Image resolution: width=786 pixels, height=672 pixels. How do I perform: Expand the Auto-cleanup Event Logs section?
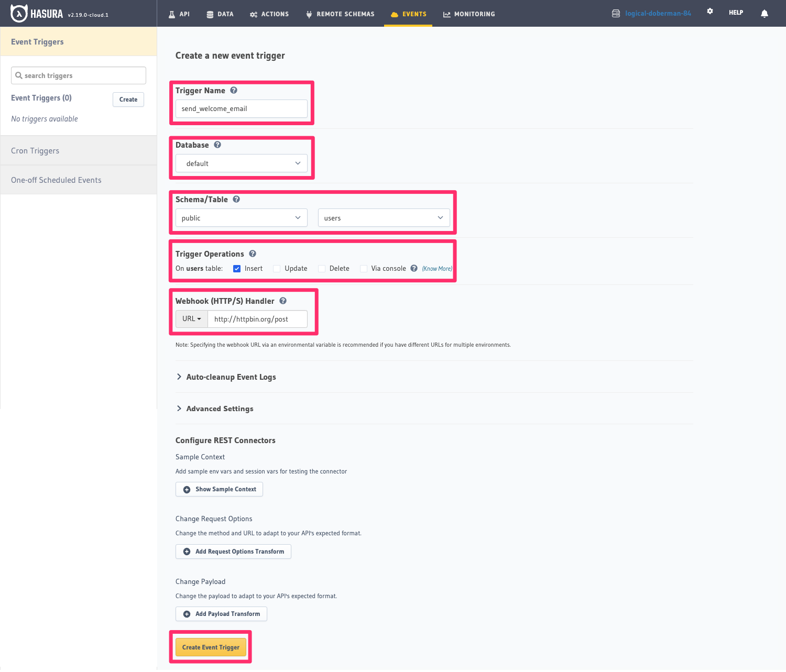tap(231, 377)
